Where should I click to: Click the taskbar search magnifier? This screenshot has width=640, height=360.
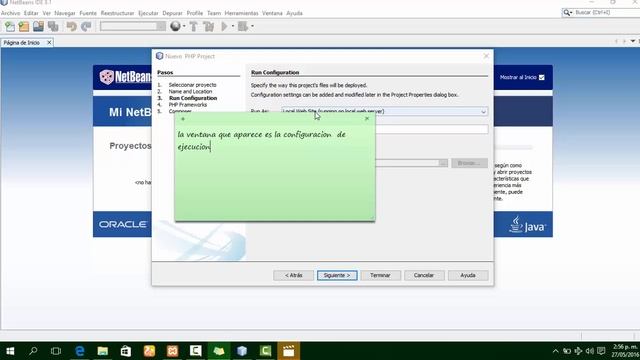click(x=33, y=351)
